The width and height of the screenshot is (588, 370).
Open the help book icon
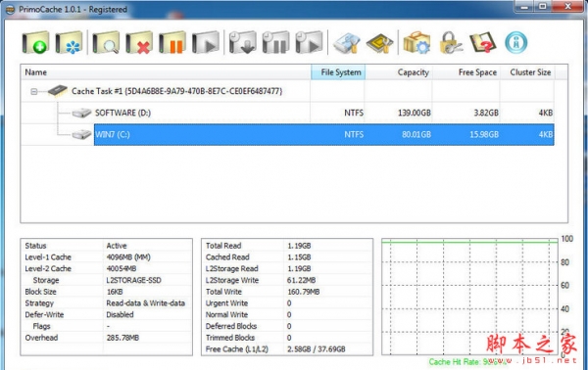pos(483,42)
